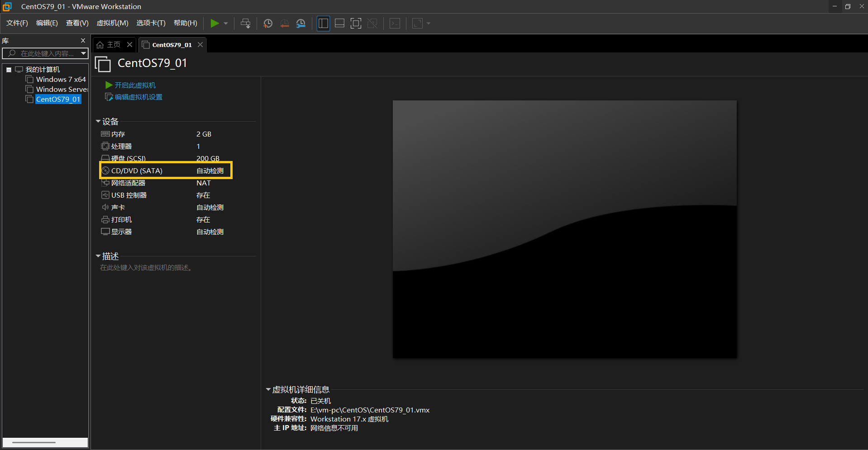868x450 pixels.
Task: Click the console view toolbar icon
Action: coord(395,24)
